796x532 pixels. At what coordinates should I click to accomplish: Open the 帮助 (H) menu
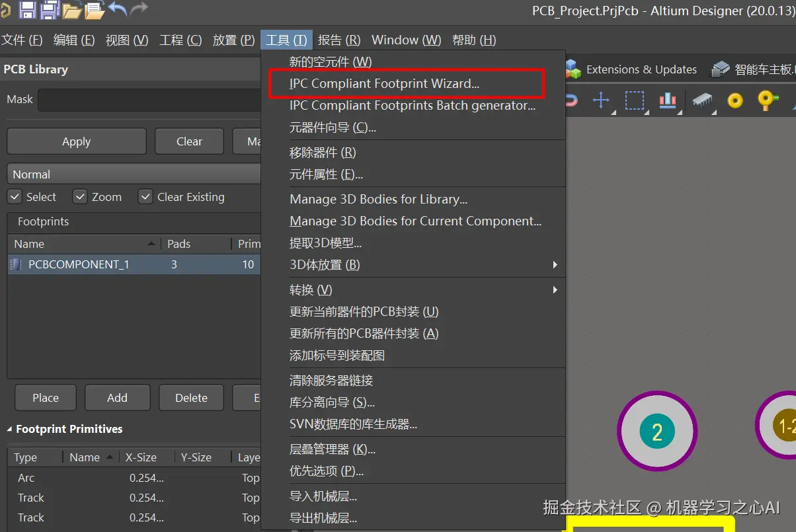coord(474,40)
